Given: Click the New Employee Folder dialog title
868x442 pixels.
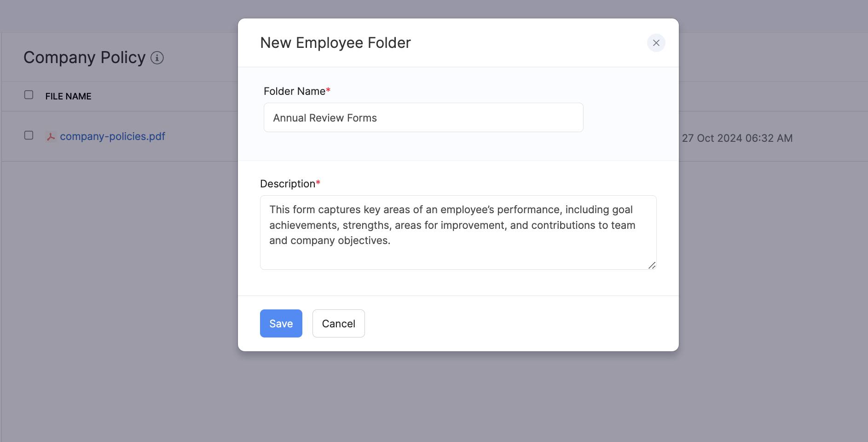Looking at the screenshot, I should 335,43.
